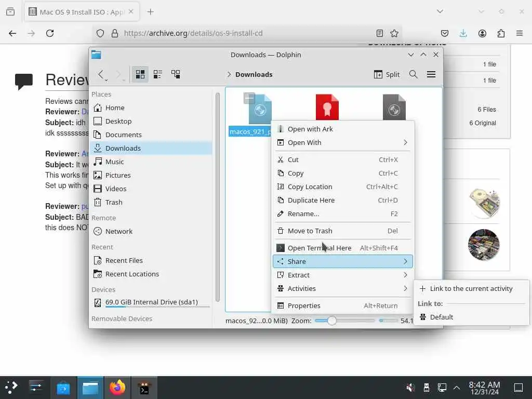This screenshot has height=399, width=532.
Task: Click Downloads breadcrumb in location bar
Action: (254, 74)
